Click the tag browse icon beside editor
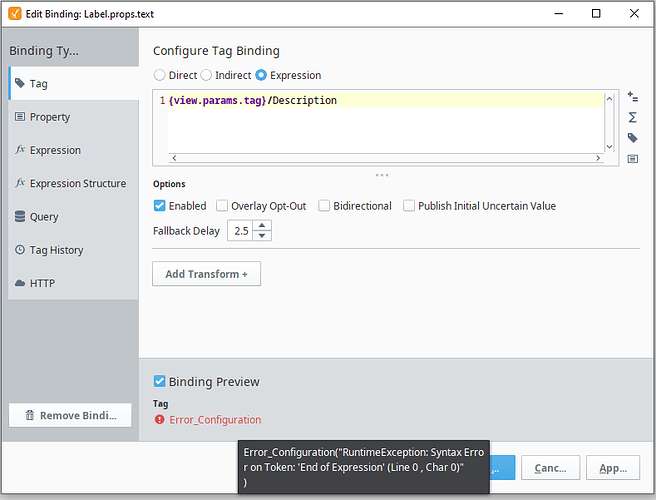Image resolution: width=656 pixels, height=500 pixels. (x=633, y=138)
